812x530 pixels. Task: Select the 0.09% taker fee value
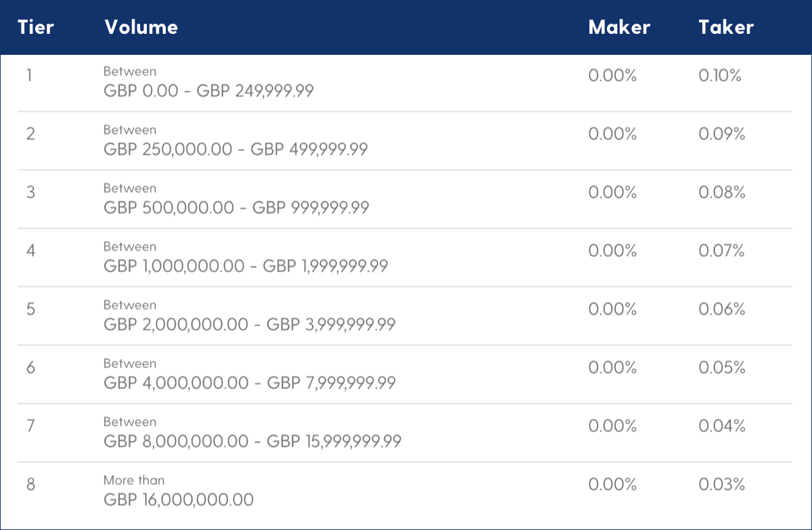[721, 134]
